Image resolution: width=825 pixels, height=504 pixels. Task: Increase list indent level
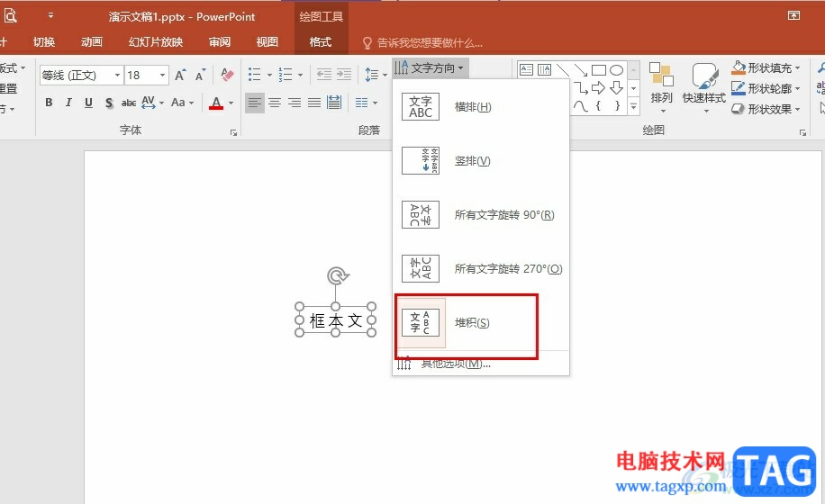point(344,75)
